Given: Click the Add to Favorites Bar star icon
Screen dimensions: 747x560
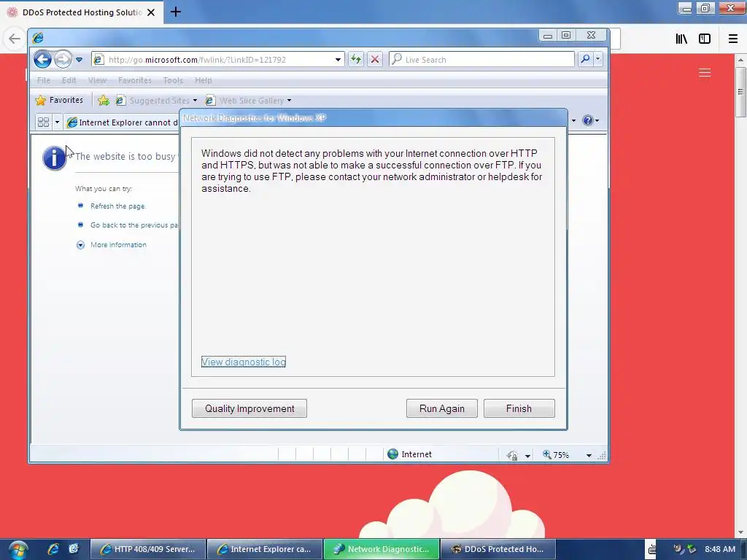Looking at the screenshot, I should pyautogui.click(x=104, y=100).
